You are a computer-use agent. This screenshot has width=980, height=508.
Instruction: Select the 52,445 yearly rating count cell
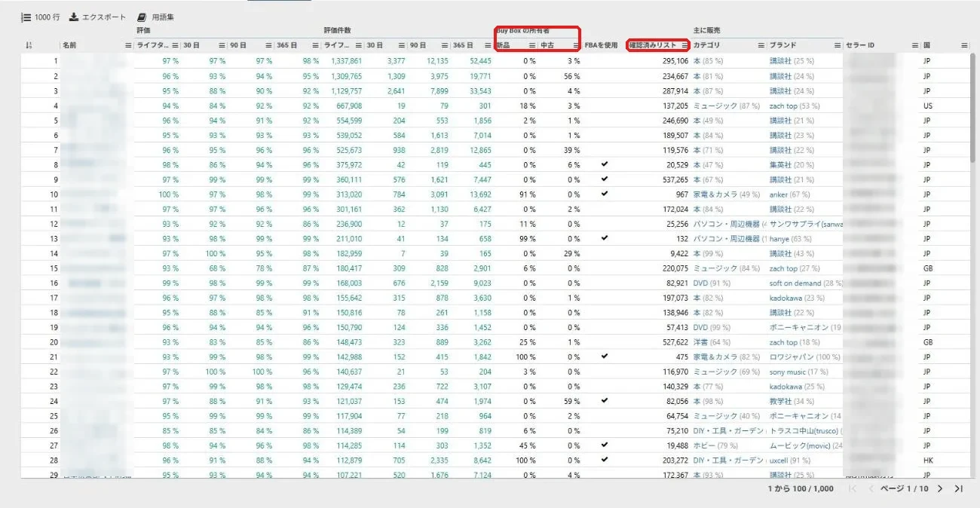pyautogui.click(x=479, y=61)
